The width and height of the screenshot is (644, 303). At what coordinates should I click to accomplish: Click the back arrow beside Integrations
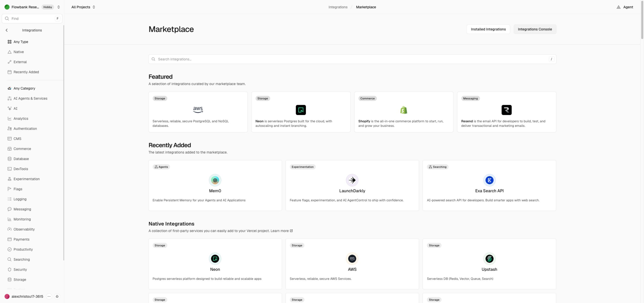[7, 30]
